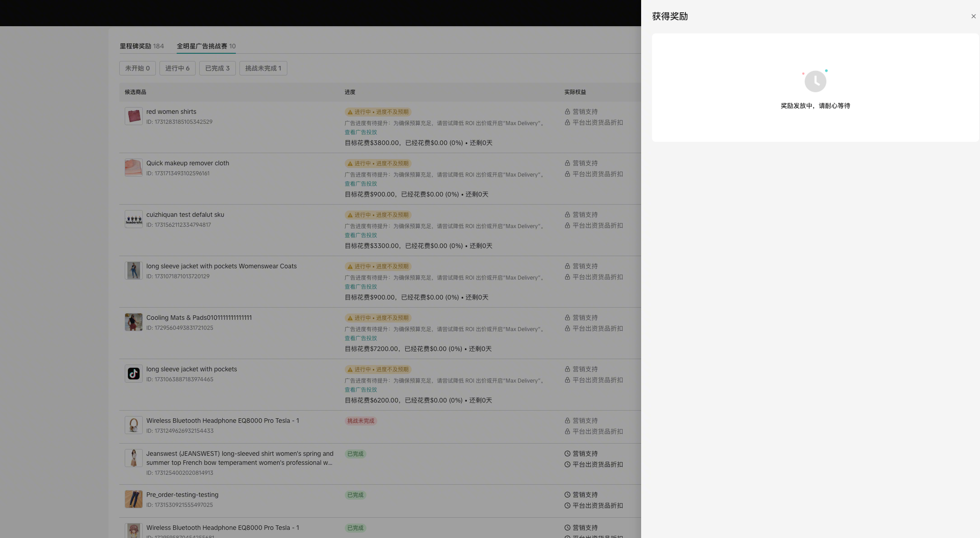The image size is (980, 538).
Task: Filter by 未开始 0
Action: [x=137, y=68]
